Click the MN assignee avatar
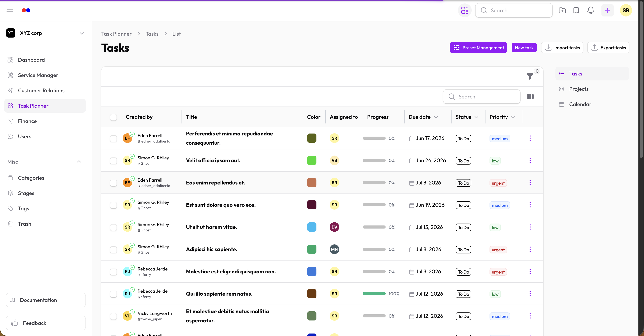Image resolution: width=644 pixels, height=336 pixels. click(334, 249)
